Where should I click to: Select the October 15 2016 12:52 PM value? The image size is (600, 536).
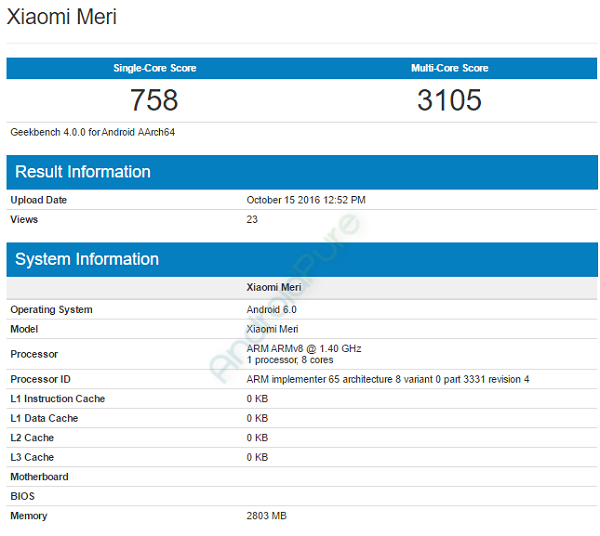point(306,200)
